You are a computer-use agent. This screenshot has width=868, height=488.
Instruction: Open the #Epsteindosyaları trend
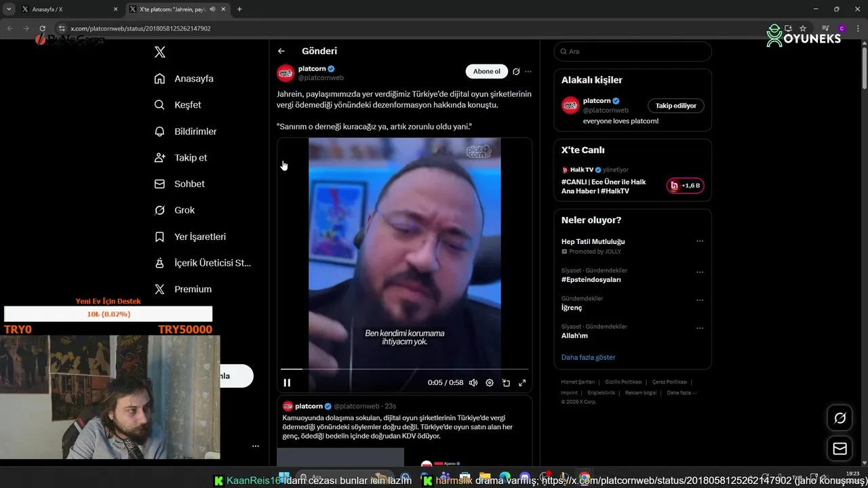coord(591,279)
